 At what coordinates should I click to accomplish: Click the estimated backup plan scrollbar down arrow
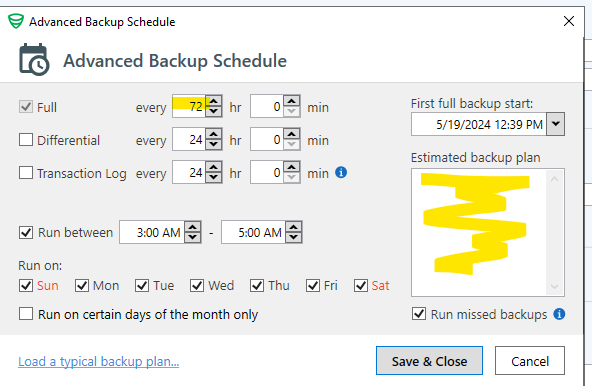tap(554, 287)
